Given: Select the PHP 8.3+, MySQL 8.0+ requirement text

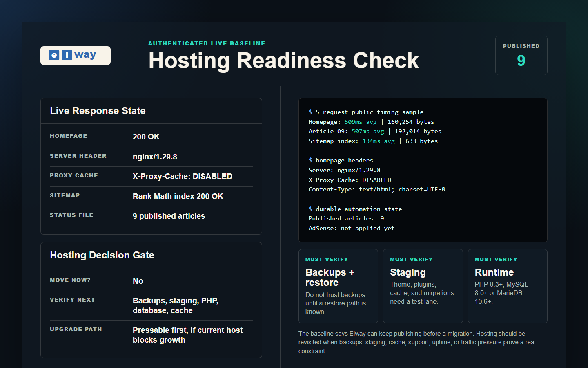Looking at the screenshot, I should [501, 293].
